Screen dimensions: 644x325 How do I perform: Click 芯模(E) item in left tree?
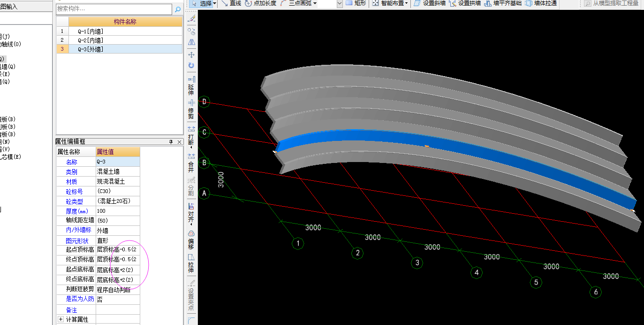[x=10, y=157]
